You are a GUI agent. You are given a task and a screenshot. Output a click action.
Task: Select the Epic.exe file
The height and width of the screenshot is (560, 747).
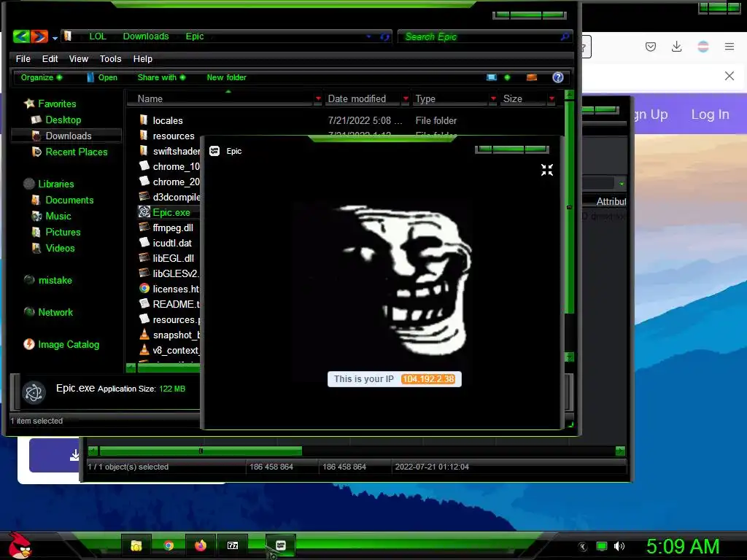(171, 212)
